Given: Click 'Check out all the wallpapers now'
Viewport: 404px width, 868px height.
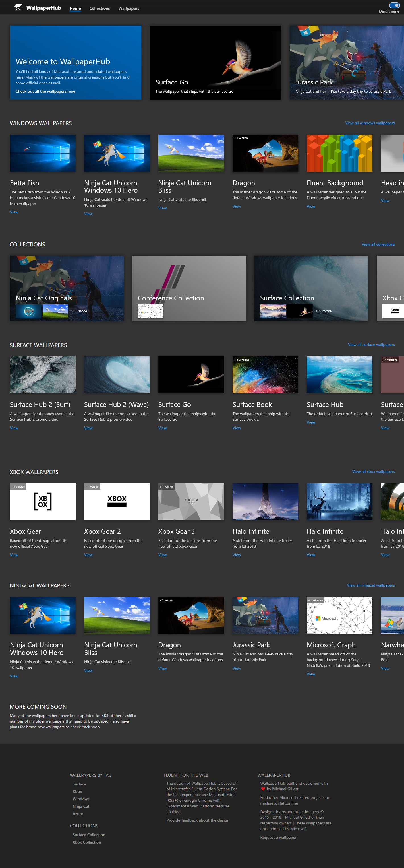Looking at the screenshot, I should point(45,91).
